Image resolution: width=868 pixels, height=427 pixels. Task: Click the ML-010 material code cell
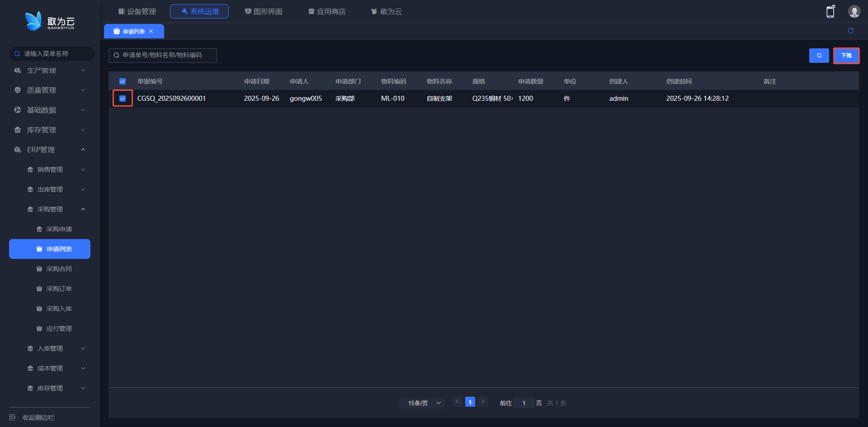[393, 99]
